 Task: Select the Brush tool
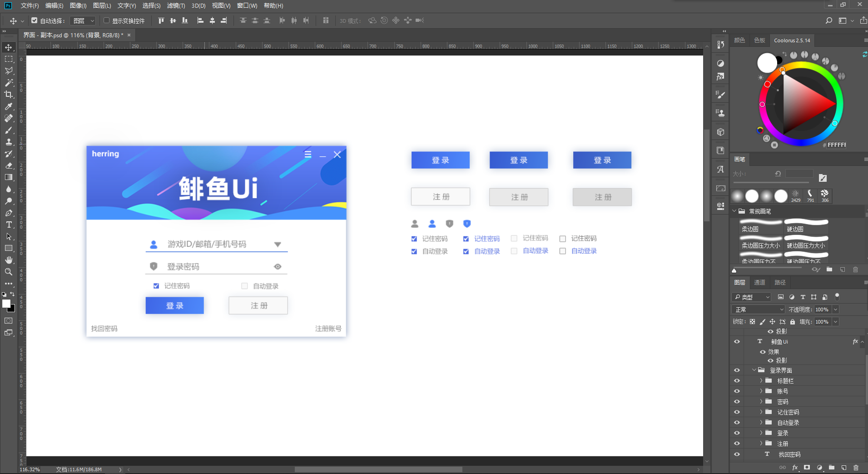coord(9,130)
